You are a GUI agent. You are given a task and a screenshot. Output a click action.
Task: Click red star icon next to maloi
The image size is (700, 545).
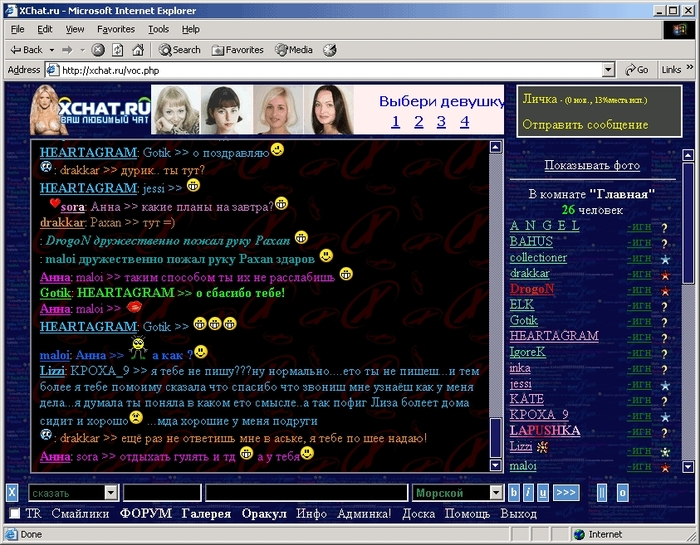[665, 467]
